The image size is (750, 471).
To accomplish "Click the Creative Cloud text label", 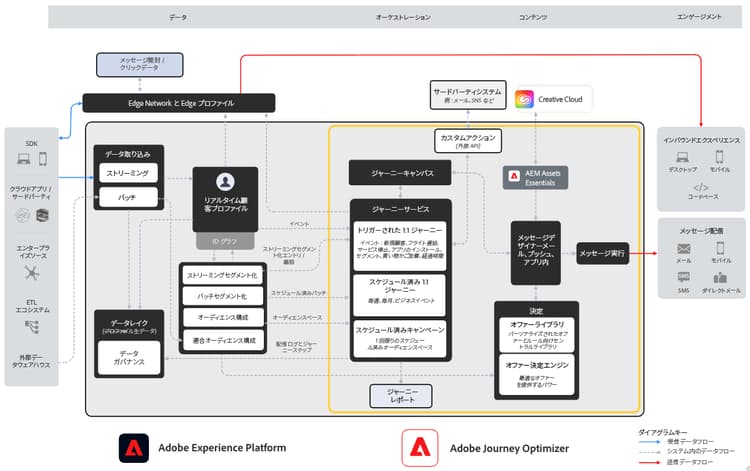I will click(x=560, y=99).
